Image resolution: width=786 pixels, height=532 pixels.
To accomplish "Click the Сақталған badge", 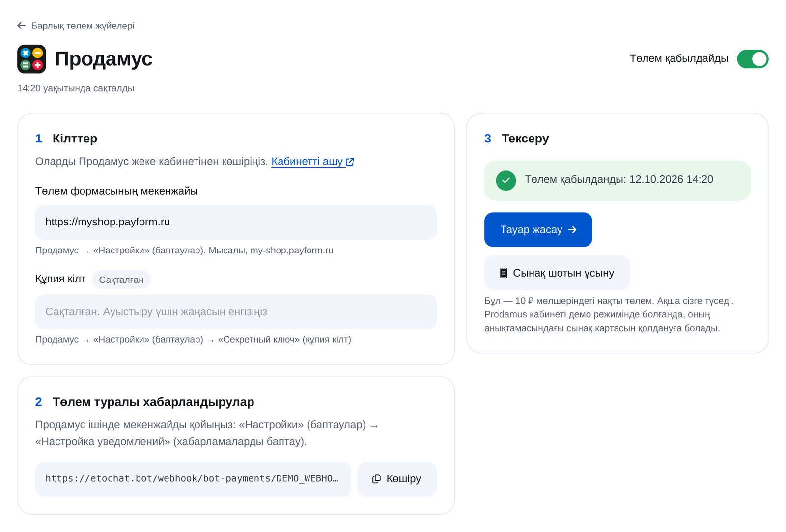I will tap(121, 280).
